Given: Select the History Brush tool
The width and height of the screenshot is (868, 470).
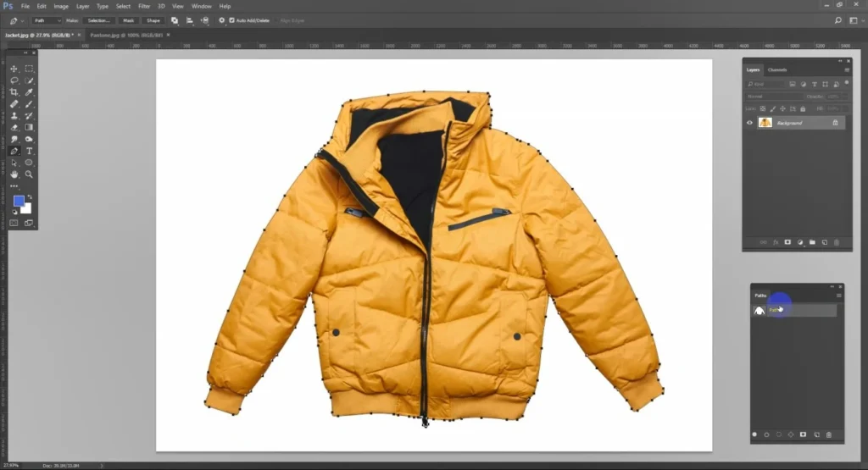Looking at the screenshot, I should click(x=29, y=115).
